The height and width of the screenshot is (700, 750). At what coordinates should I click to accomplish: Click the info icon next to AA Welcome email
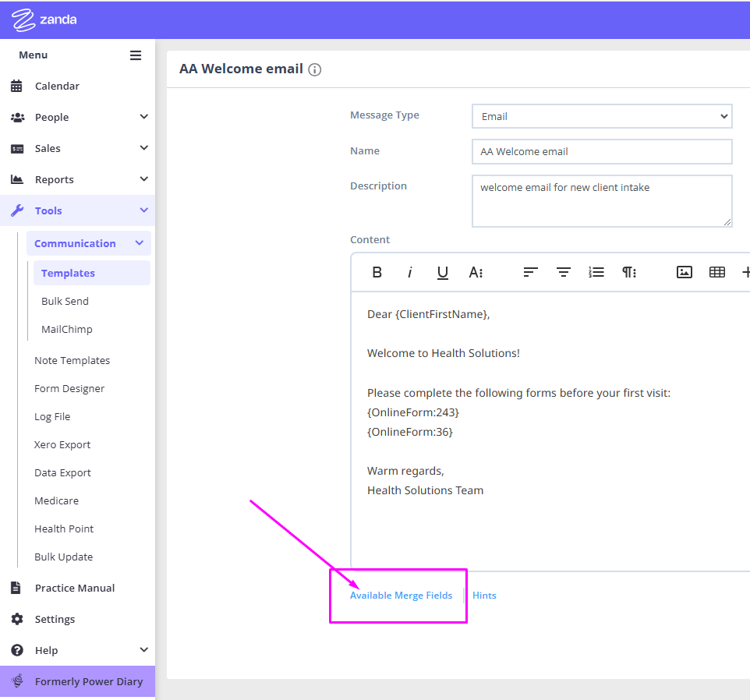pyautogui.click(x=315, y=69)
